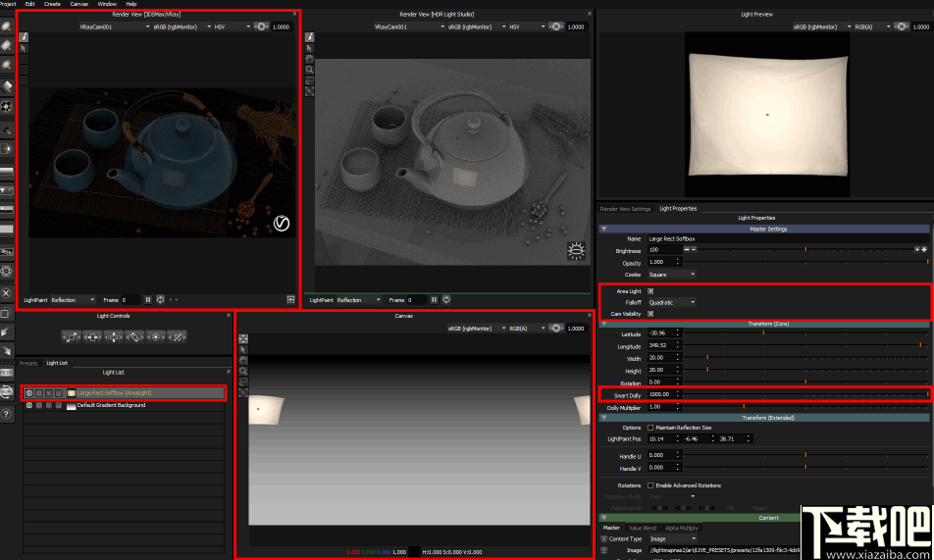Select Large Rect Softbox in Light List
934x560 pixels.
[x=124, y=393]
